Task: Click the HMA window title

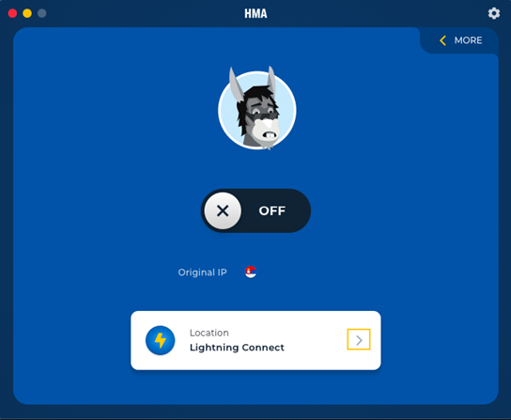Action: coord(255,13)
